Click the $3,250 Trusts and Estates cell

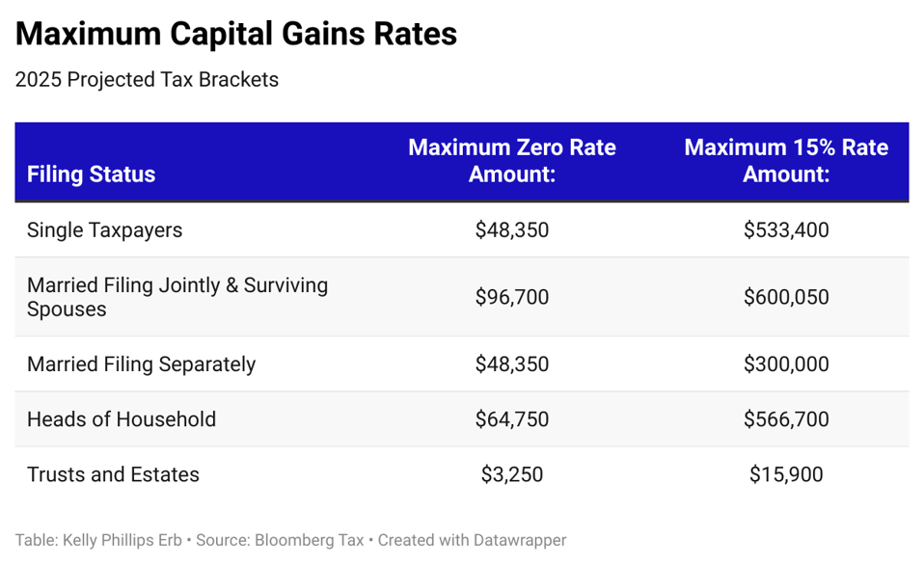511,474
